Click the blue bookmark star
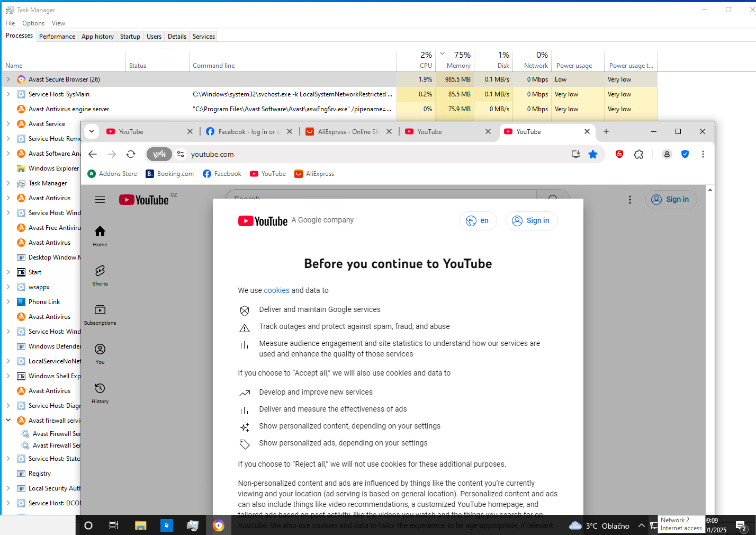 [x=593, y=154]
